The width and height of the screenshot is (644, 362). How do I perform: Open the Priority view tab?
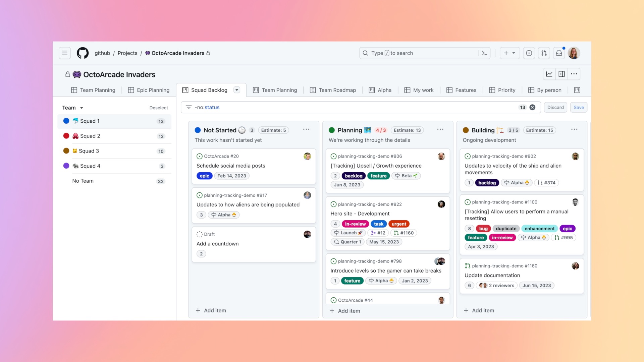click(506, 90)
